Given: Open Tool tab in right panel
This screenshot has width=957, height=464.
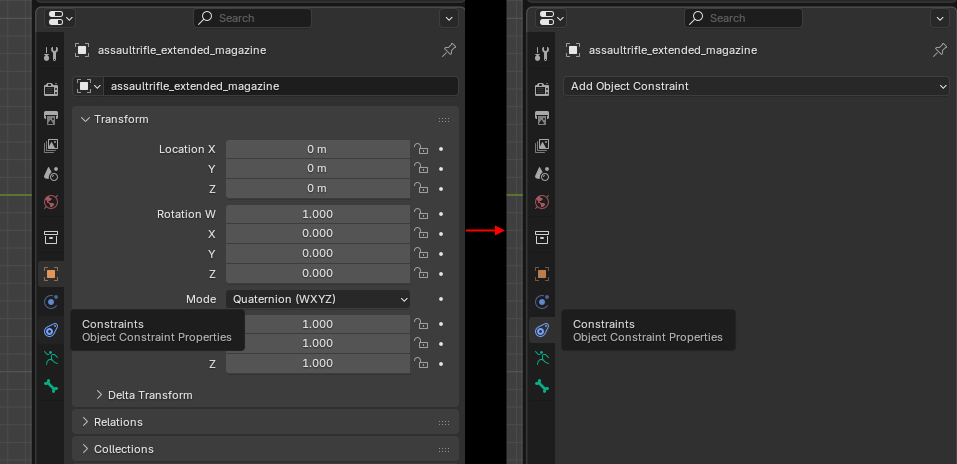Looking at the screenshot, I should (542, 54).
